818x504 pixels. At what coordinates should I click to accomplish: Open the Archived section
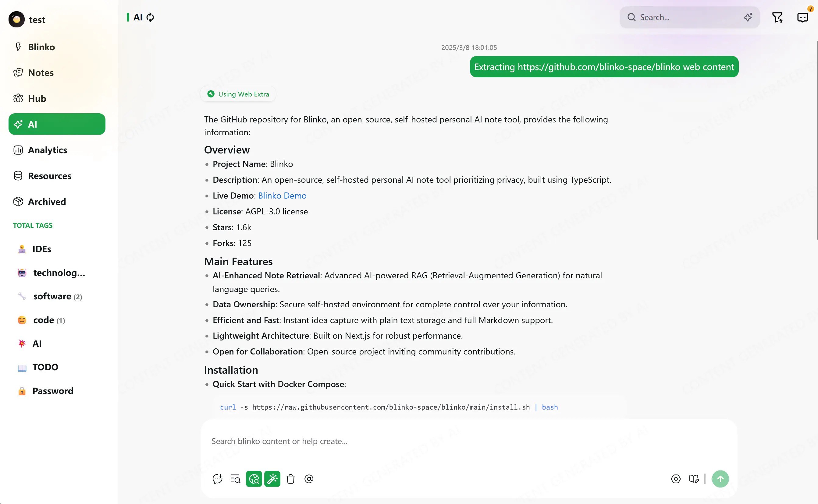click(57, 202)
